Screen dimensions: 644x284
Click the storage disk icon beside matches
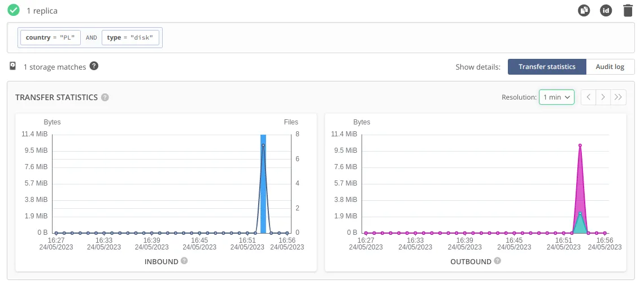pyautogui.click(x=12, y=67)
